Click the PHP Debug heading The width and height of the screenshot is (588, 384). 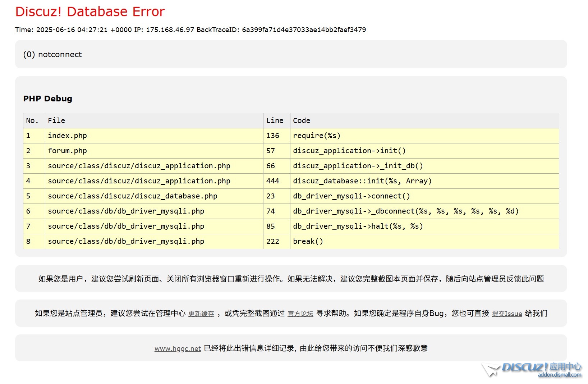47,99
